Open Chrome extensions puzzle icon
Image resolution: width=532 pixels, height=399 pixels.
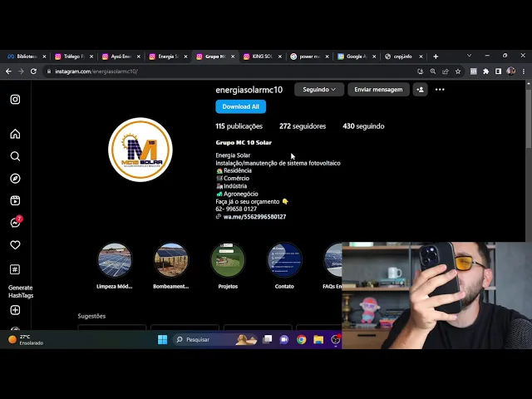pyautogui.click(x=485, y=71)
